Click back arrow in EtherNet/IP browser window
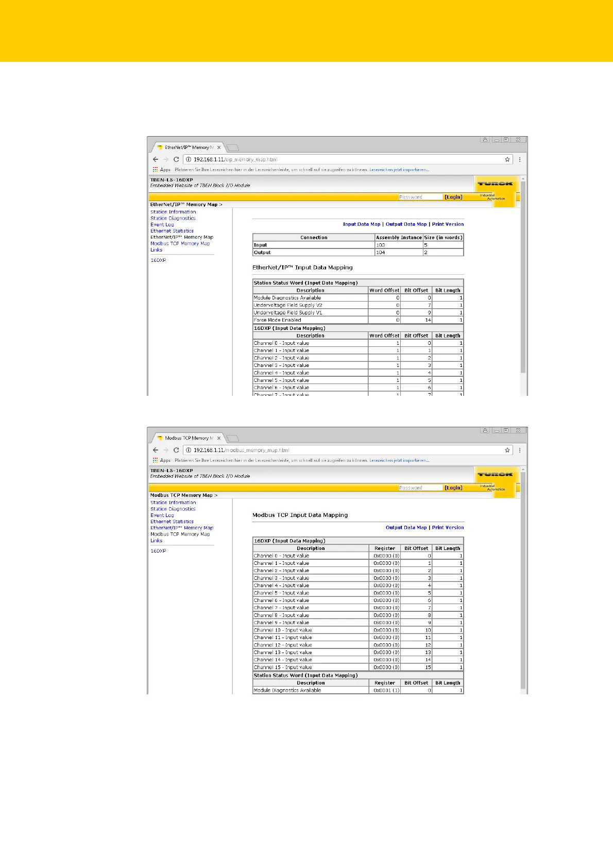 (x=156, y=159)
